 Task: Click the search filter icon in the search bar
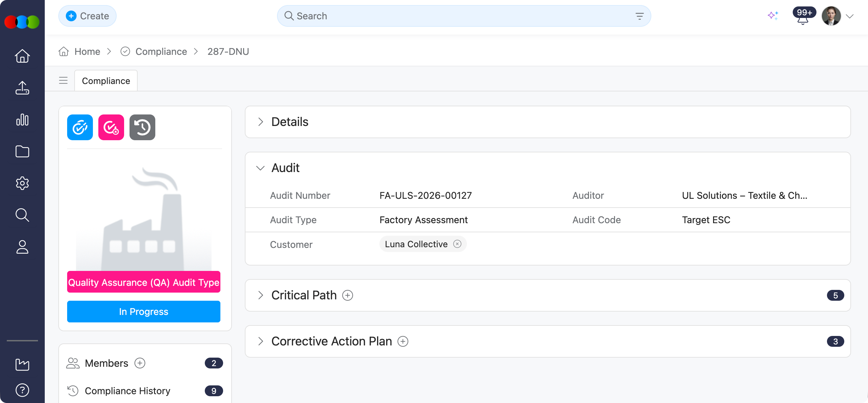(x=639, y=16)
